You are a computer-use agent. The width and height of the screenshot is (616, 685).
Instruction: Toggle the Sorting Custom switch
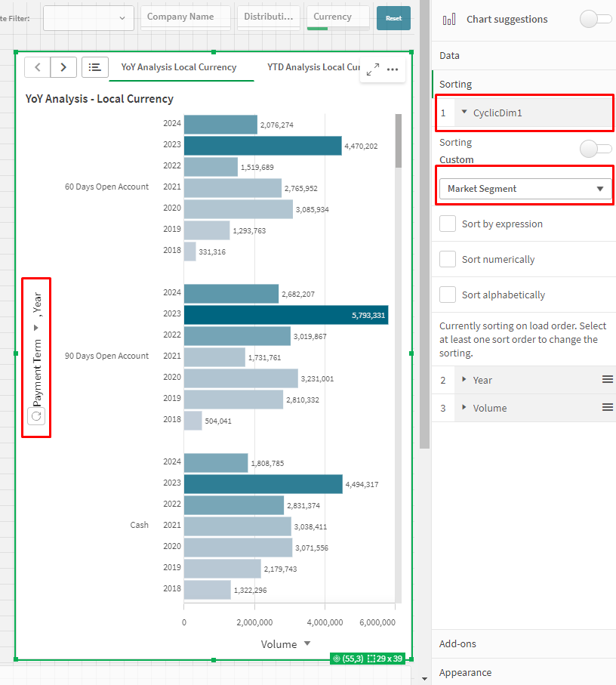coord(596,149)
